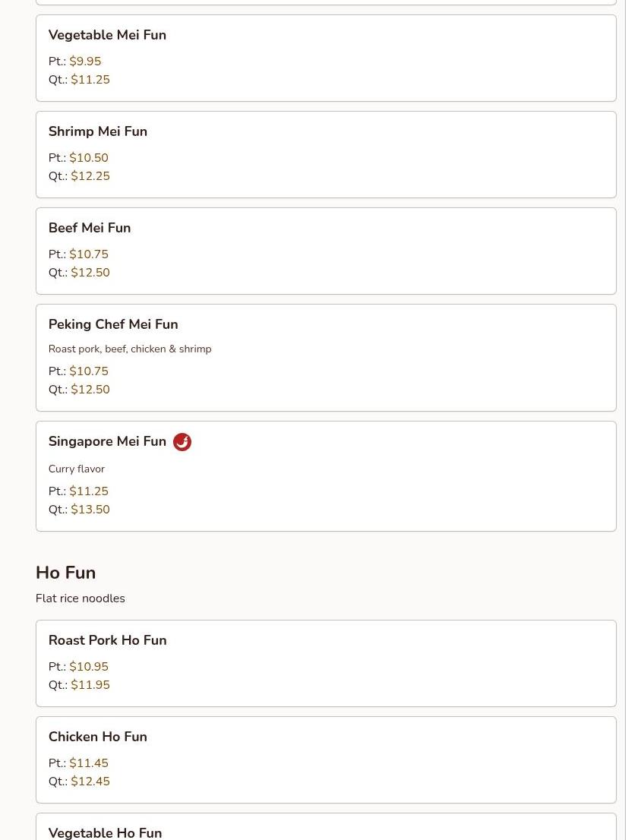
Task: Open the Roast Pork Ho Fun item
Action: pos(107,641)
